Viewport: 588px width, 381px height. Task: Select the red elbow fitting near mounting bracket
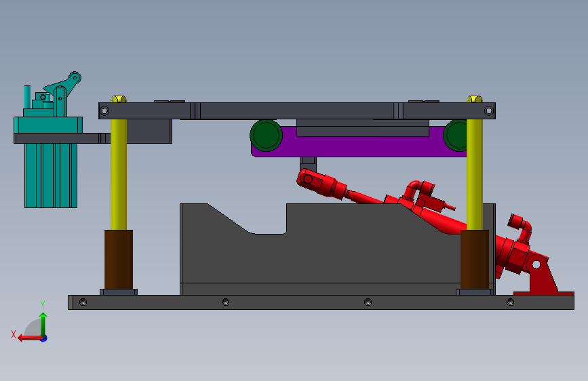point(520,227)
